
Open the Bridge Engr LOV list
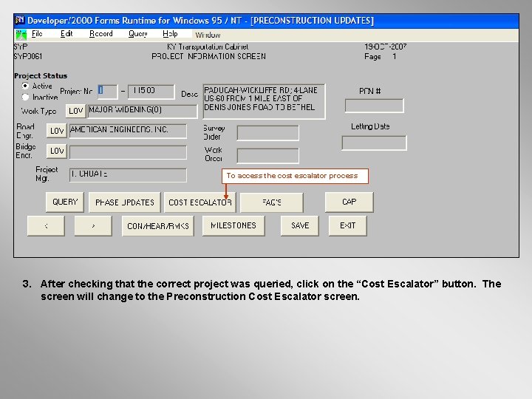tap(57, 151)
